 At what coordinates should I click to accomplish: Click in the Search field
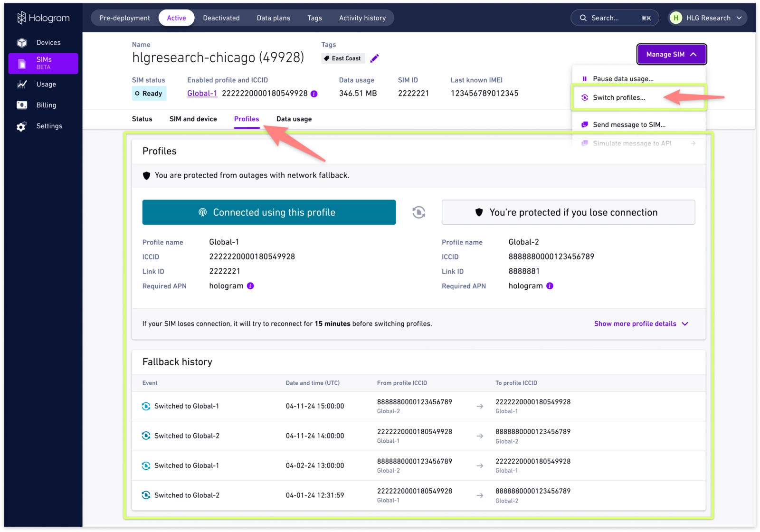(x=615, y=18)
